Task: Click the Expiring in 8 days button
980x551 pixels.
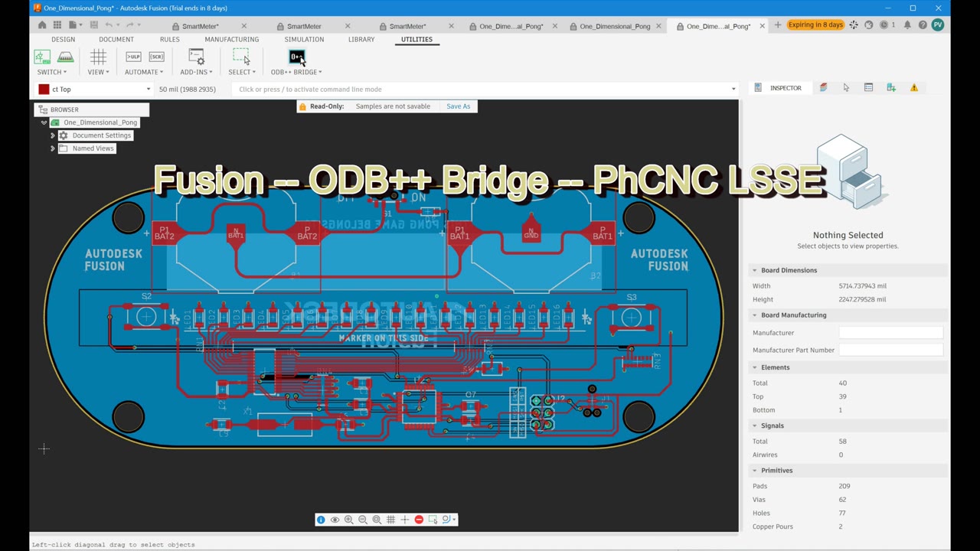Action: [815, 25]
